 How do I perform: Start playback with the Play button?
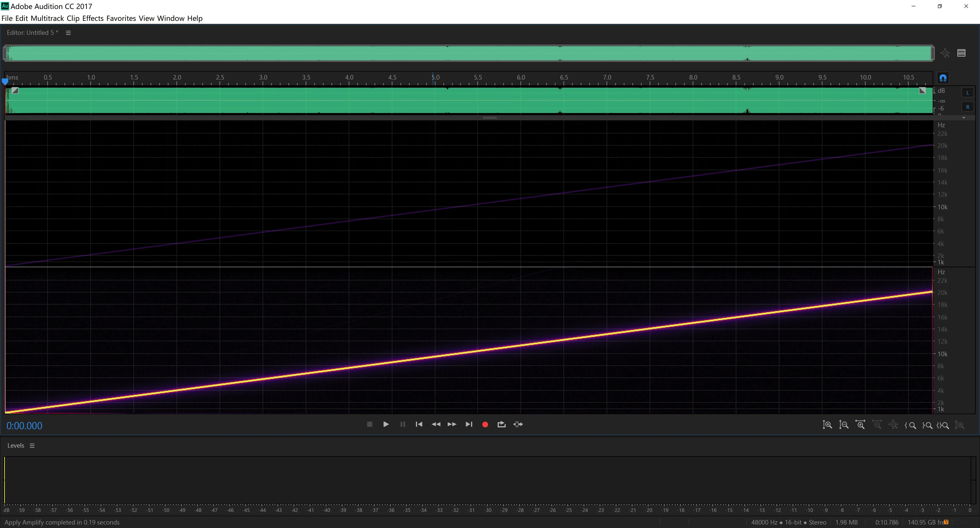[x=386, y=424]
